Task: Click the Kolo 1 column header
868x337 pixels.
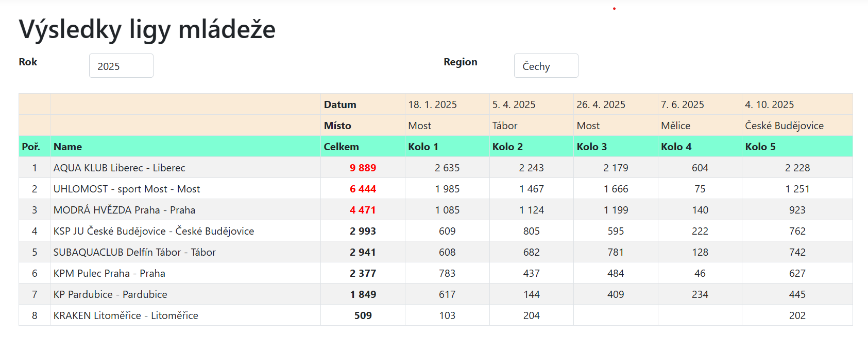Action: pos(423,147)
